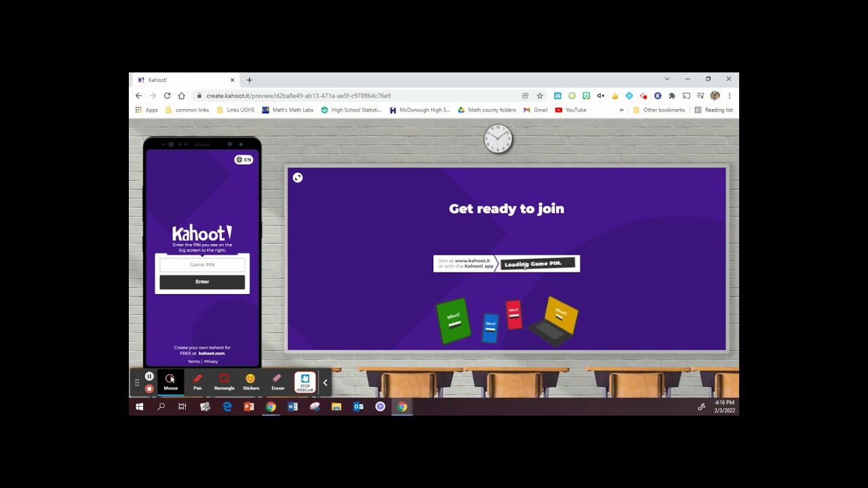Open the EN language selector on the phone
868x488 pixels.
(243, 160)
